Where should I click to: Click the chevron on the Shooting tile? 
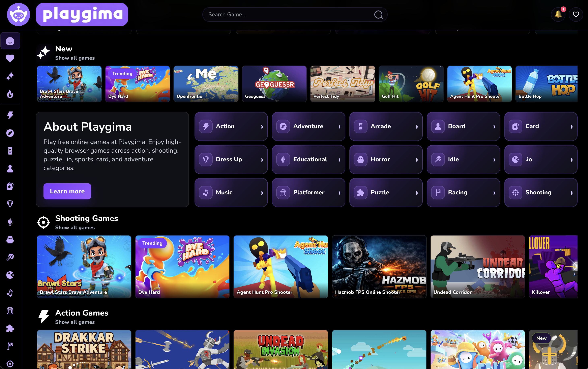pyautogui.click(x=571, y=193)
